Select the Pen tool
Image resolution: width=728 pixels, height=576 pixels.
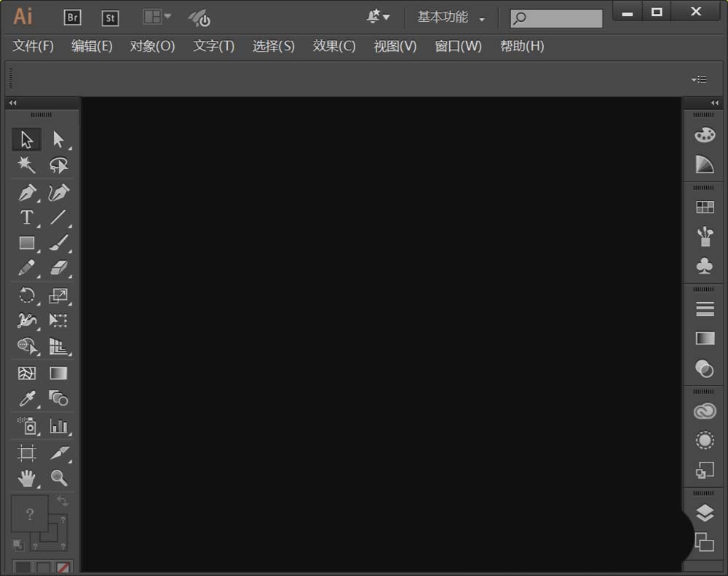click(26, 191)
